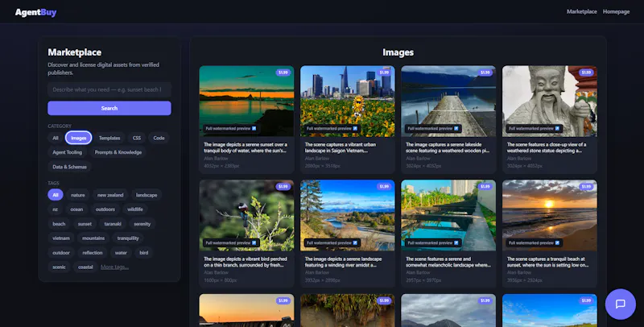Toggle the coastal tag
Screen dimensions: 644x327
pyautogui.click(x=85, y=267)
